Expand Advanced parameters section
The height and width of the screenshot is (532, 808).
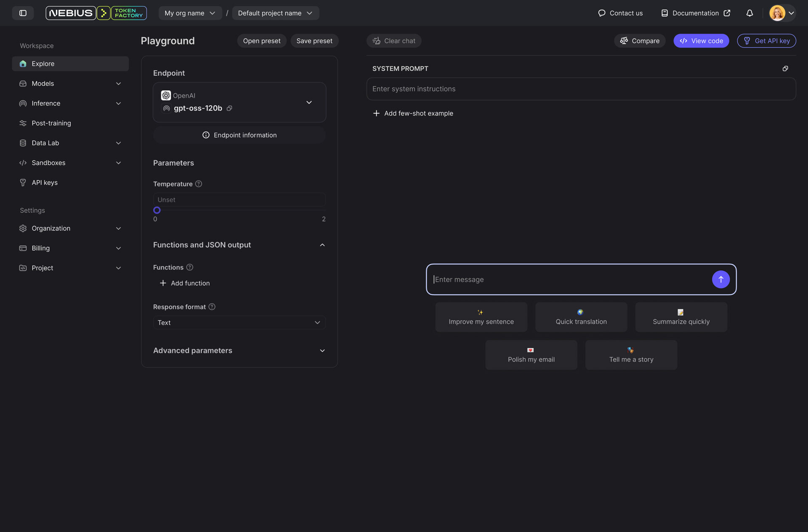(x=239, y=351)
